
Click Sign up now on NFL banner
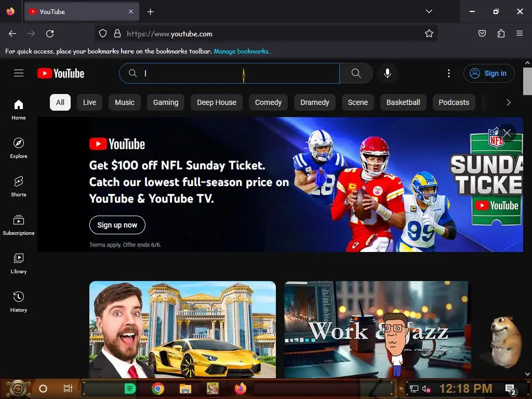(117, 225)
